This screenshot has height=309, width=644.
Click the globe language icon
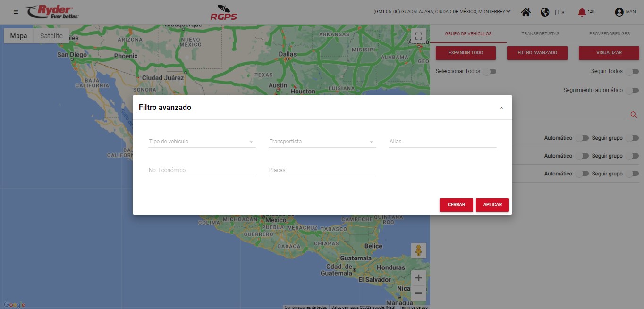pyautogui.click(x=545, y=12)
